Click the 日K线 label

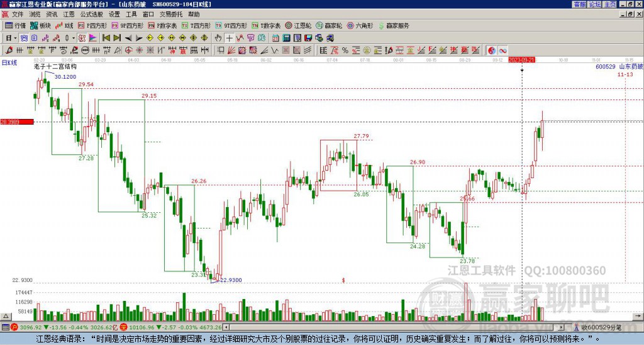click(9, 63)
